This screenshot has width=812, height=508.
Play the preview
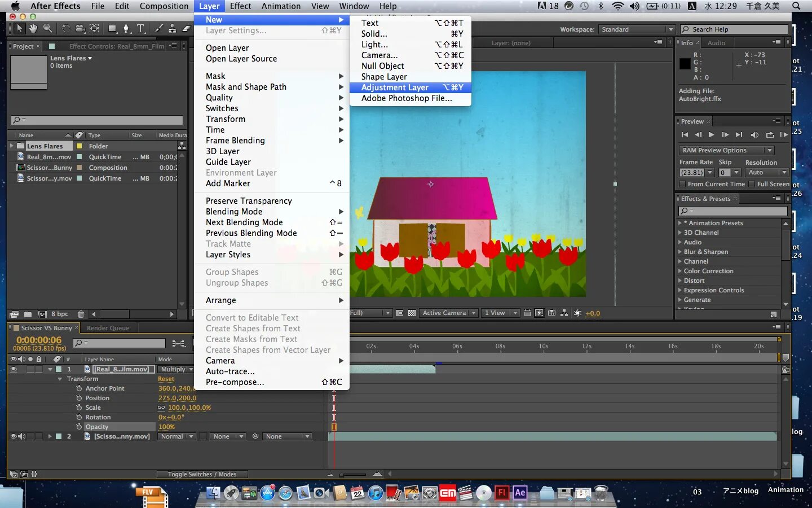point(712,135)
